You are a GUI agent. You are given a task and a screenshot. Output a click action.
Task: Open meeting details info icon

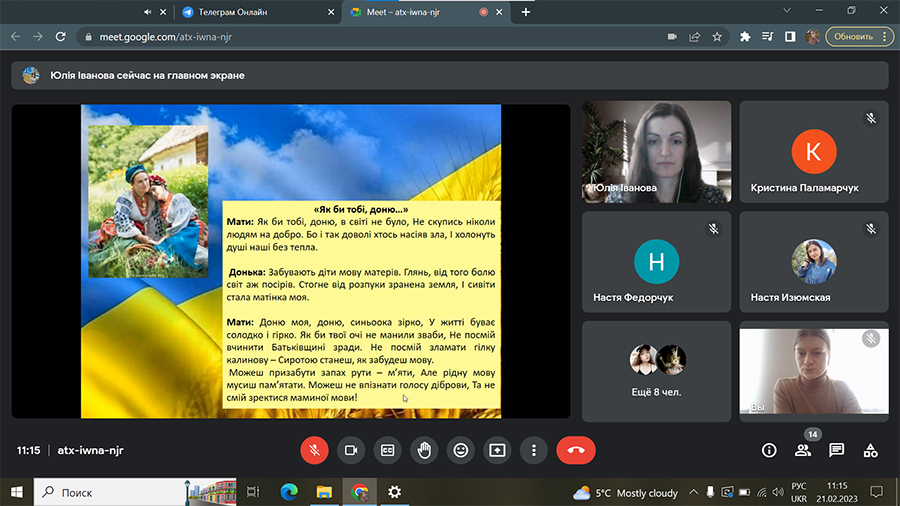(x=769, y=450)
